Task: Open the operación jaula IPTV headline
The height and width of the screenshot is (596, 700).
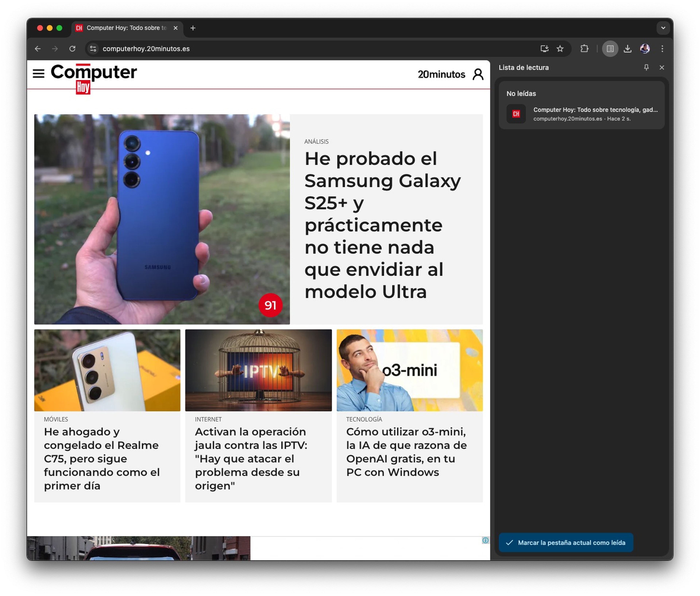Action: pyautogui.click(x=251, y=459)
